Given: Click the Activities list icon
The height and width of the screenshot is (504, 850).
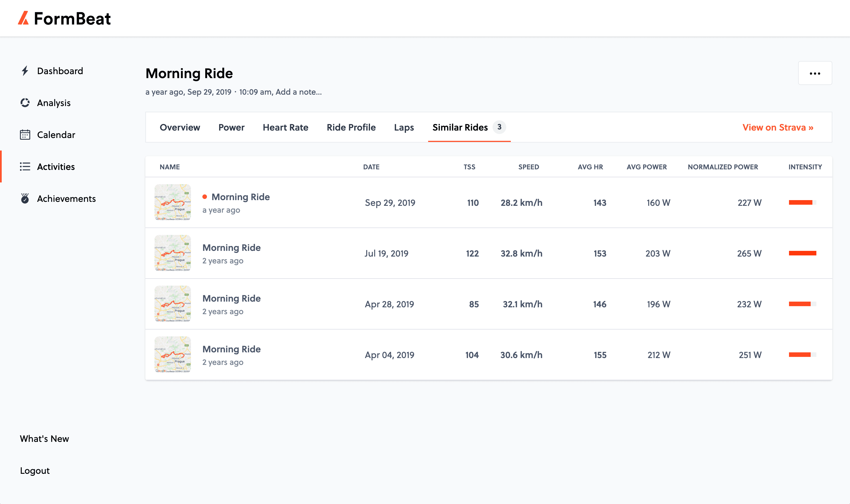Looking at the screenshot, I should tap(25, 166).
